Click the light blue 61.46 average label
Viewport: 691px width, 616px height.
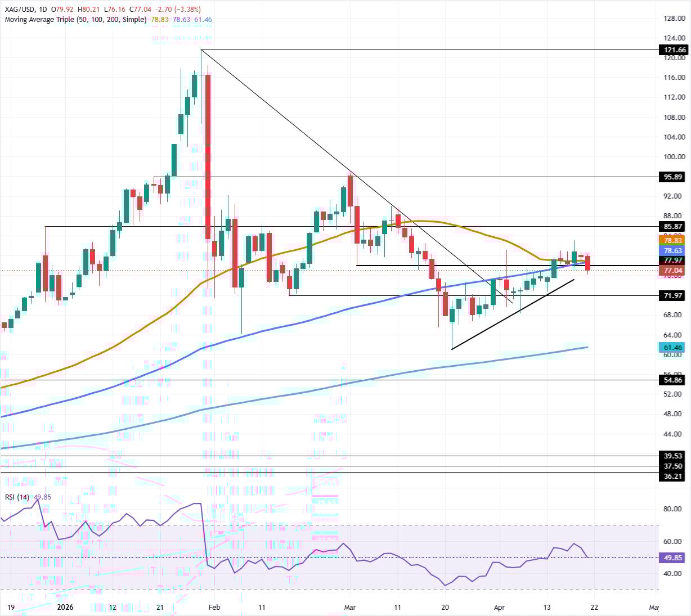pyautogui.click(x=673, y=348)
